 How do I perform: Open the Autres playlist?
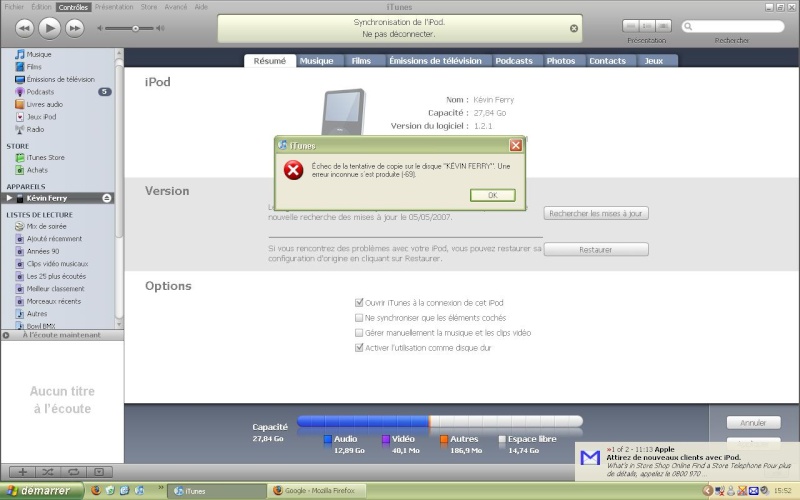point(37,314)
